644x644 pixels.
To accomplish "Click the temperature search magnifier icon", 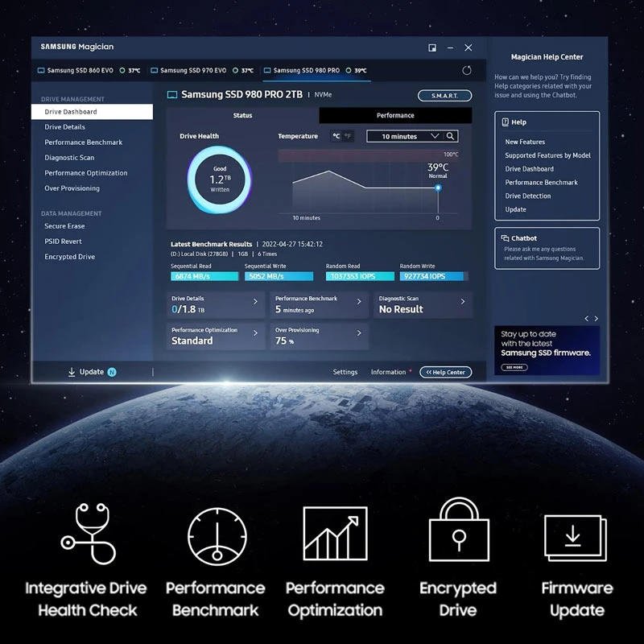I will point(451,136).
